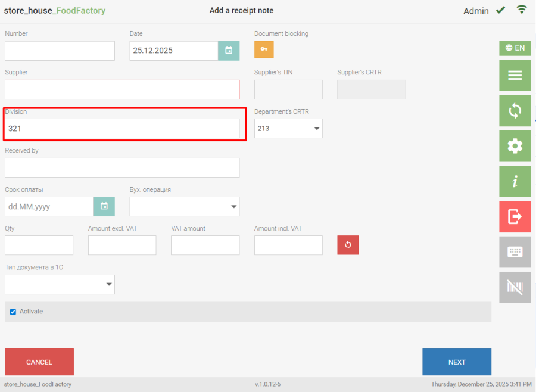
Task: Toggle the Activate checkbox
Action: tap(13, 312)
